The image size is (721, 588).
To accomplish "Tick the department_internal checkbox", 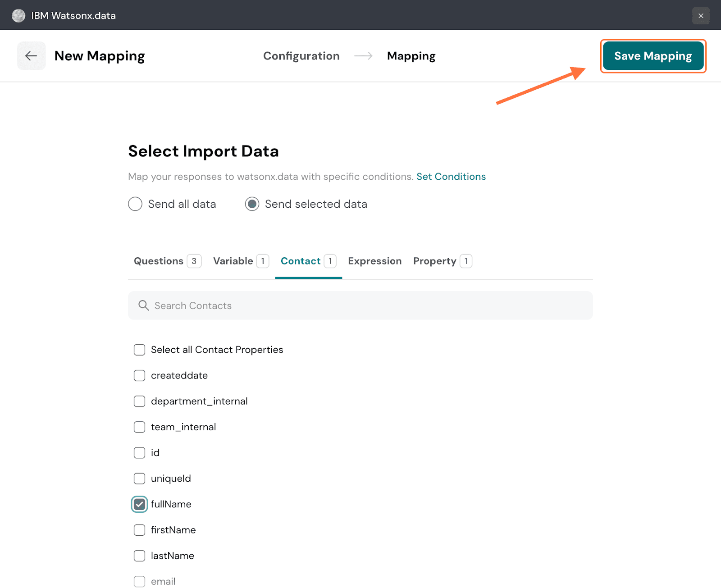I will click(140, 401).
